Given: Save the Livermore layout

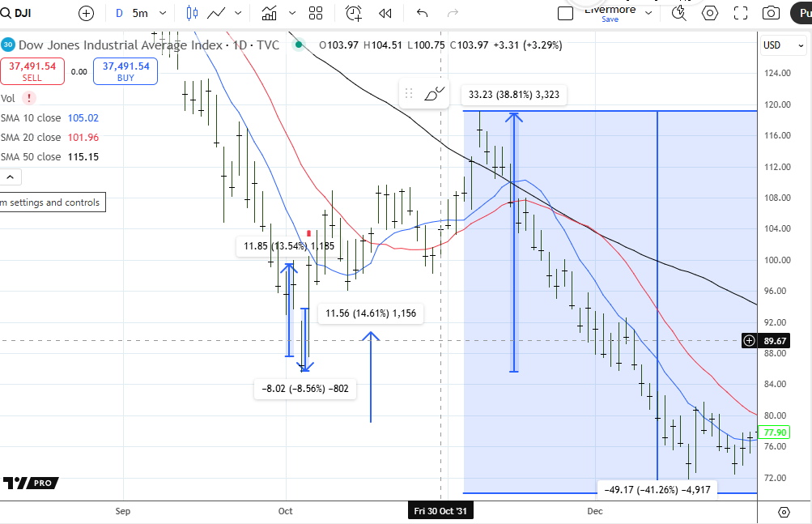Looking at the screenshot, I should point(610,19).
